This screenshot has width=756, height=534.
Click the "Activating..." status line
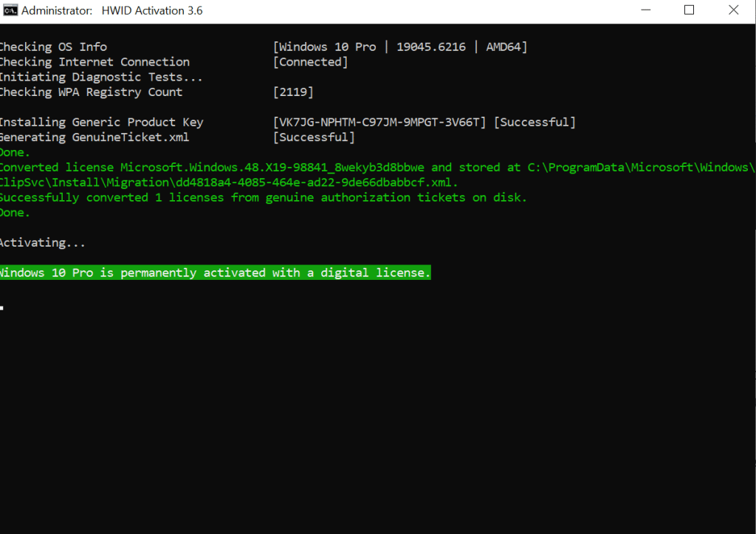coord(43,242)
